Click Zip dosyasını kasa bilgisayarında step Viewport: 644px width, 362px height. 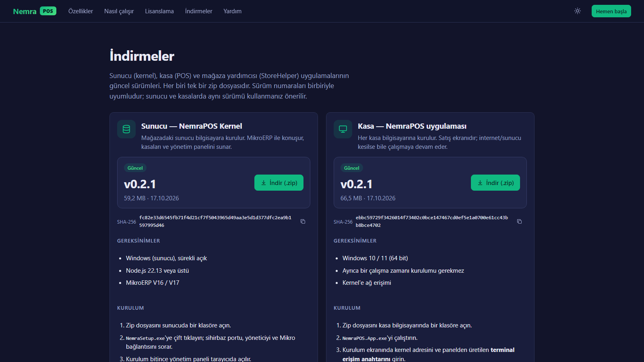pos(407,325)
